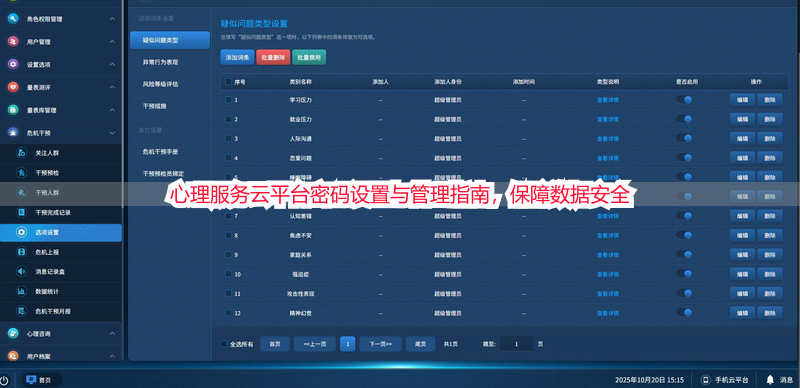Expand the 心理咨询 chevron
Image resolution: width=800 pixels, height=388 pixels.
[112, 333]
